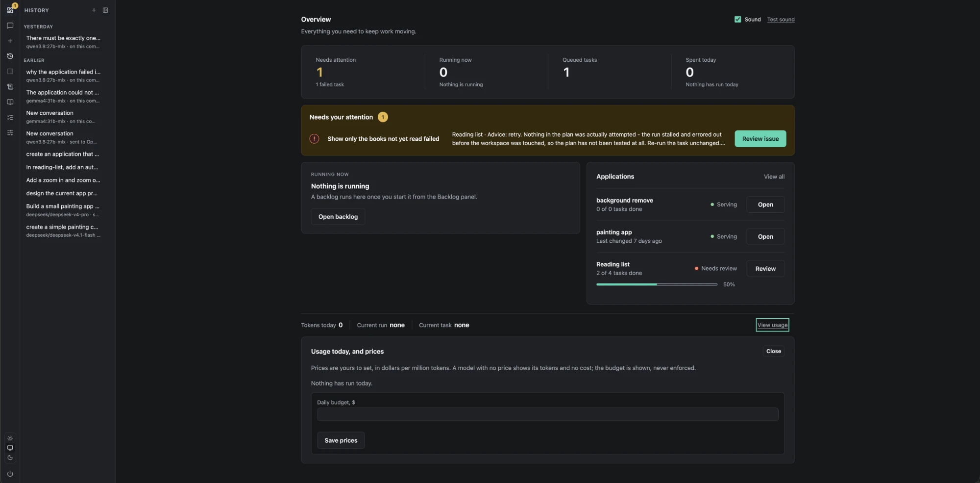The width and height of the screenshot is (980, 483).
Task: Open 'create a simple painting c...' conversation
Action: tap(63, 230)
